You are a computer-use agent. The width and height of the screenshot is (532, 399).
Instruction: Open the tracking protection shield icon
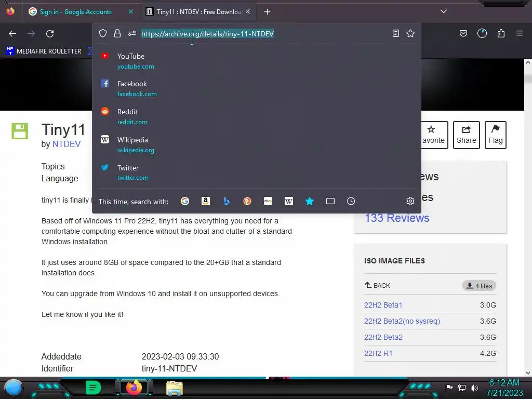(103, 33)
